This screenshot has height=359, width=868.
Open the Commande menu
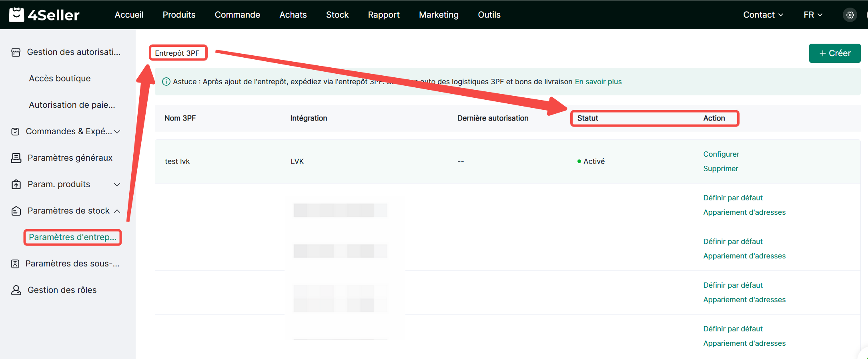pyautogui.click(x=237, y=15)
